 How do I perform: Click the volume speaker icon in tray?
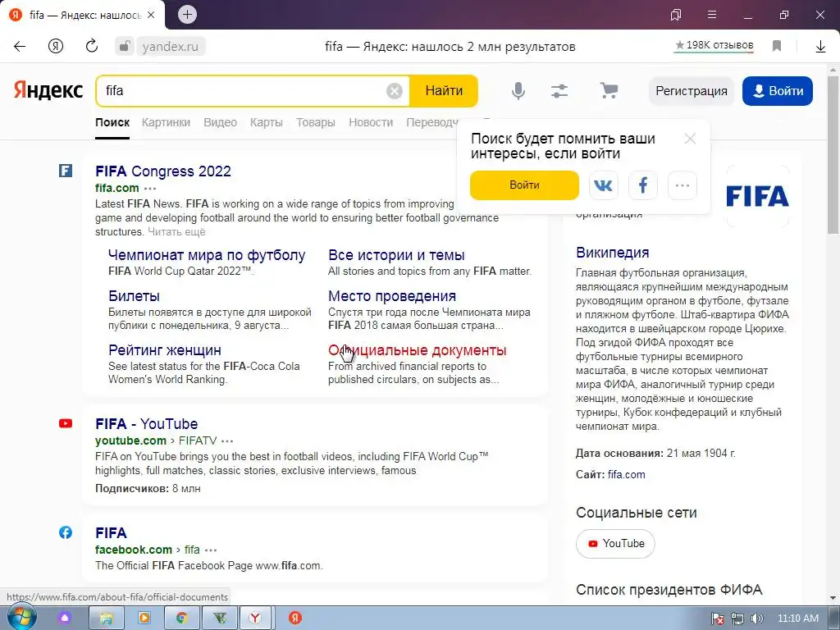tap(756, 619)
